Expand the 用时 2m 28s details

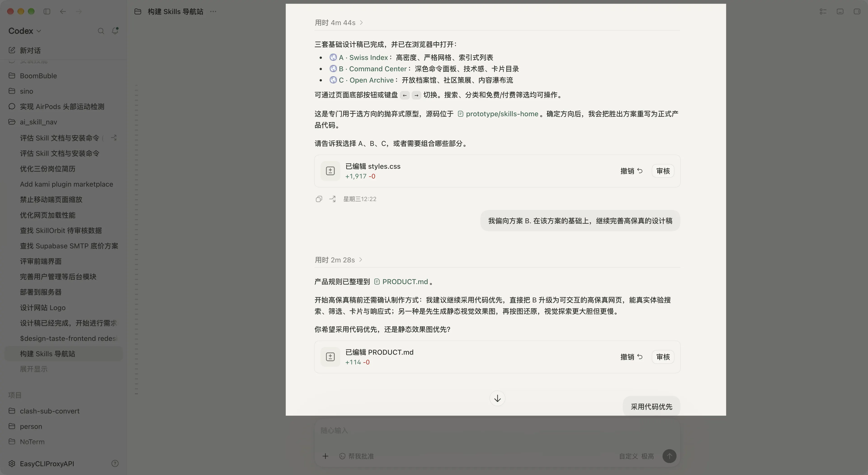[338, 260]
